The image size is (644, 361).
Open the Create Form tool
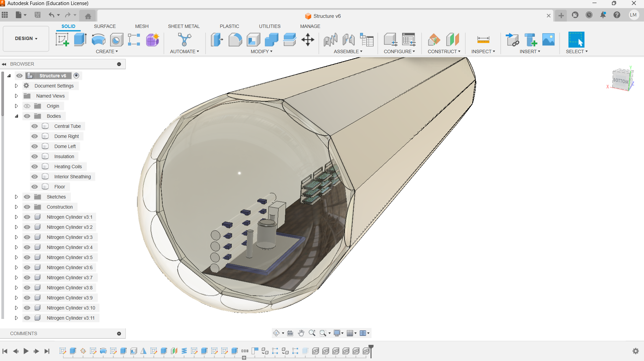[153, 40]
